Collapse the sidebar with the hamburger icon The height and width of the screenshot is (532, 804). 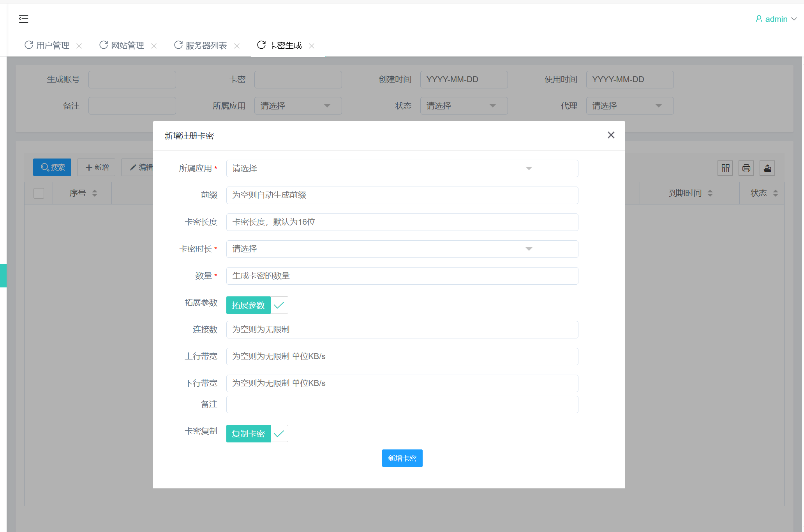click(x=23, y=19)
